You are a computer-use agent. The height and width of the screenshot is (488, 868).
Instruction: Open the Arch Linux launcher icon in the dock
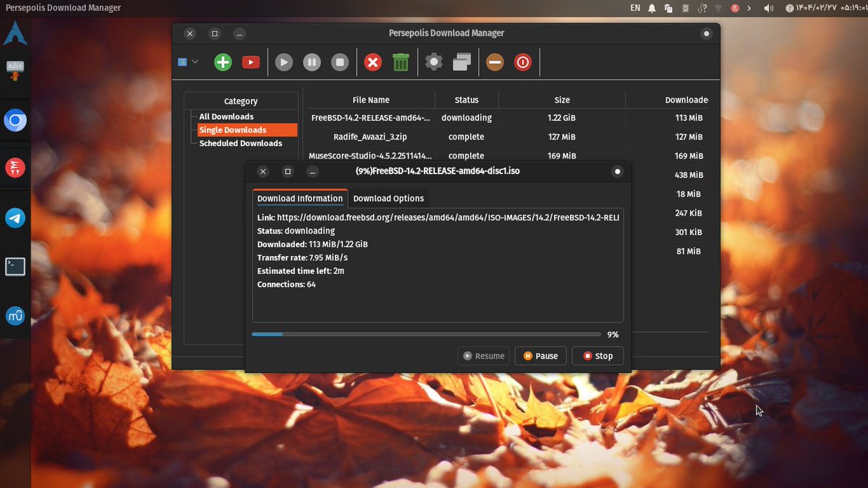point(15,33)
